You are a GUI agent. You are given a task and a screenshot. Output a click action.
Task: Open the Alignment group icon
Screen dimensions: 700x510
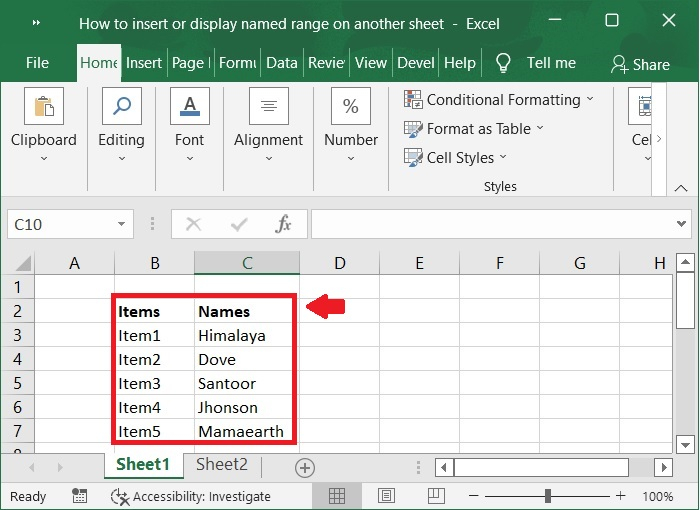pos(268,107)
